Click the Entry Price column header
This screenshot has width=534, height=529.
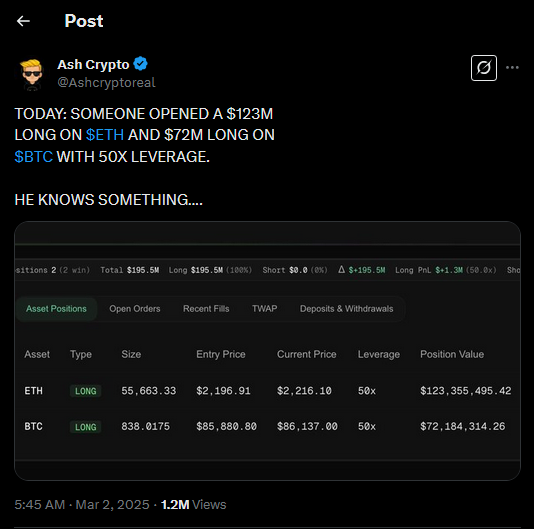(221, 354)
